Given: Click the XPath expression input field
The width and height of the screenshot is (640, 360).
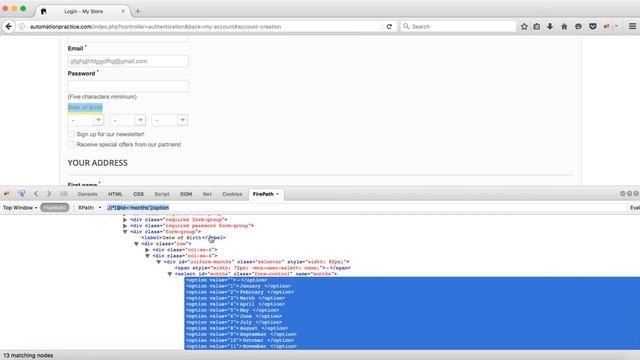Looking at the screenshot, I should pos(366,208).
